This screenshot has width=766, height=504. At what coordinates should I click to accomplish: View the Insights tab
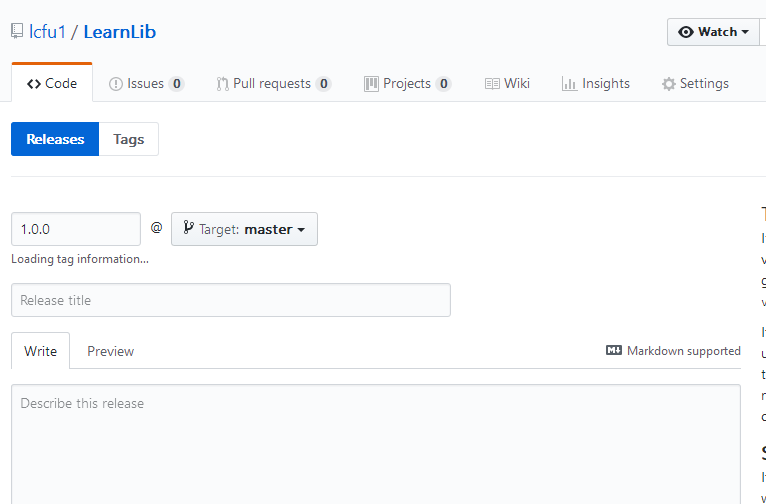point(596,84)
